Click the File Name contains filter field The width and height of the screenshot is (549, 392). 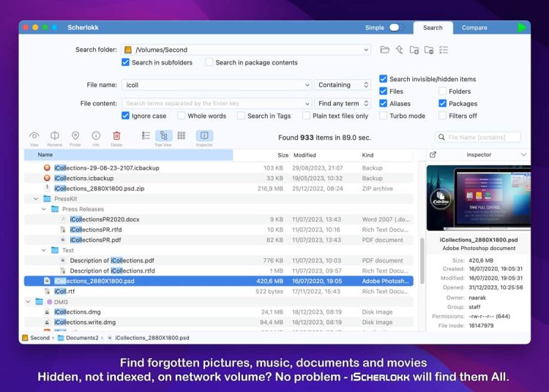pos(482,137)
